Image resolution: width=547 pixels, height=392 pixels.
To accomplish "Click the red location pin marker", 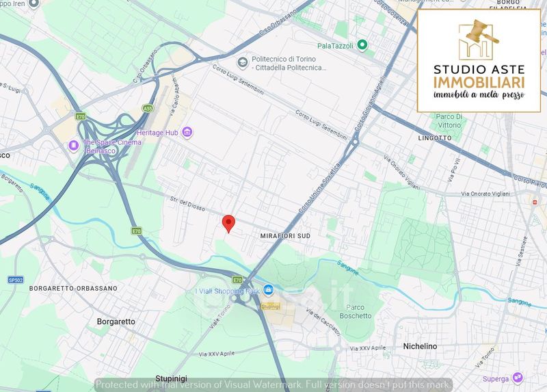I will [x=228, y=224].
